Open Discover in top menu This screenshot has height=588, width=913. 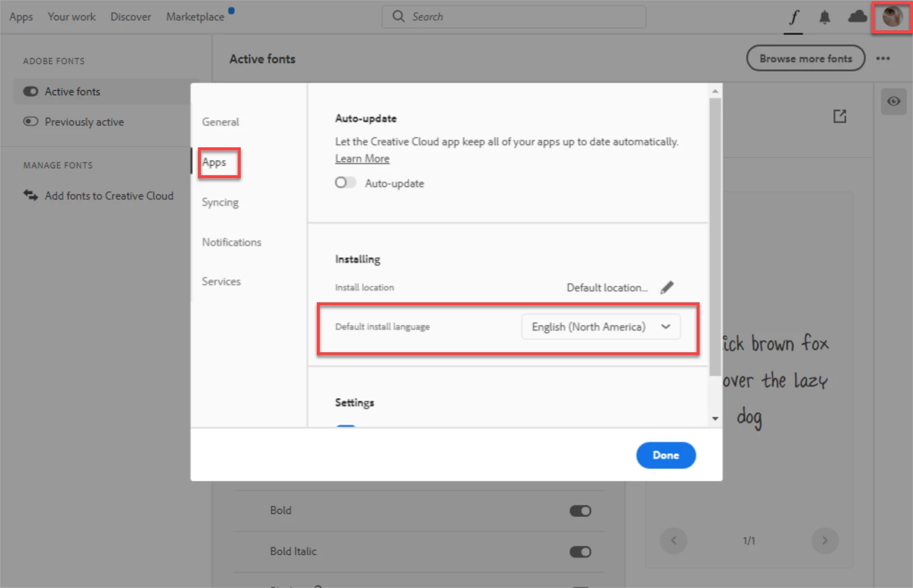(131, 17)
